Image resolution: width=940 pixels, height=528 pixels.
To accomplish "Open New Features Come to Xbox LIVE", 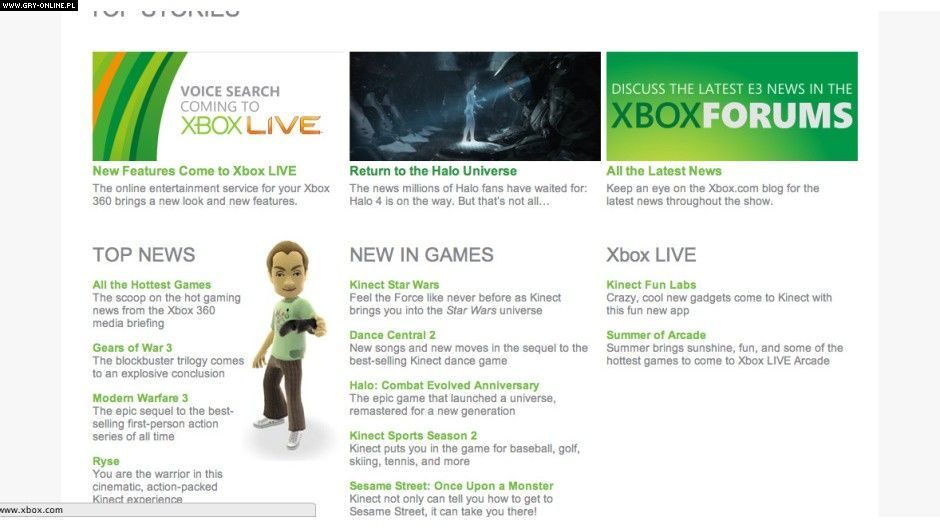I will tap(194, 171).
